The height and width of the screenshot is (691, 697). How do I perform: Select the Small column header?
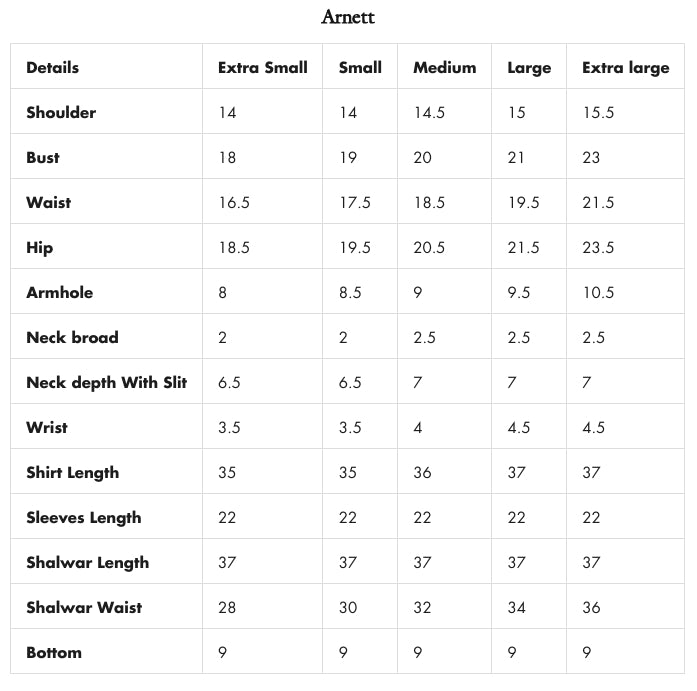point(360,68)
